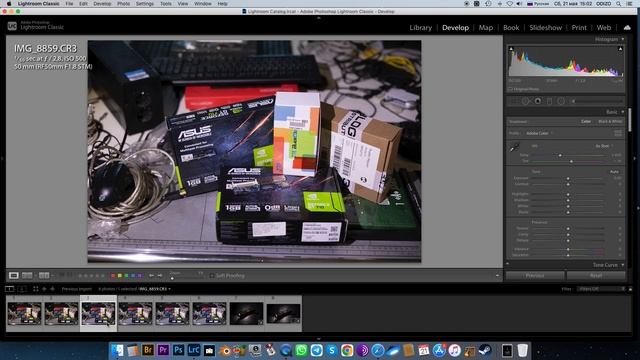This screenshot has height=360, width=640.
Task: Click the Previous button
Action: coord(535,276)
